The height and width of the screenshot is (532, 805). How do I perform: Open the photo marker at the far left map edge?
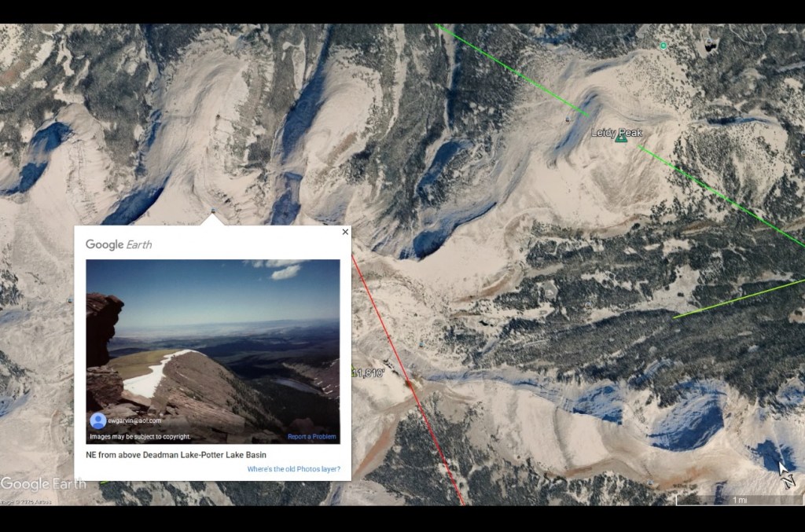click(70, 301)
